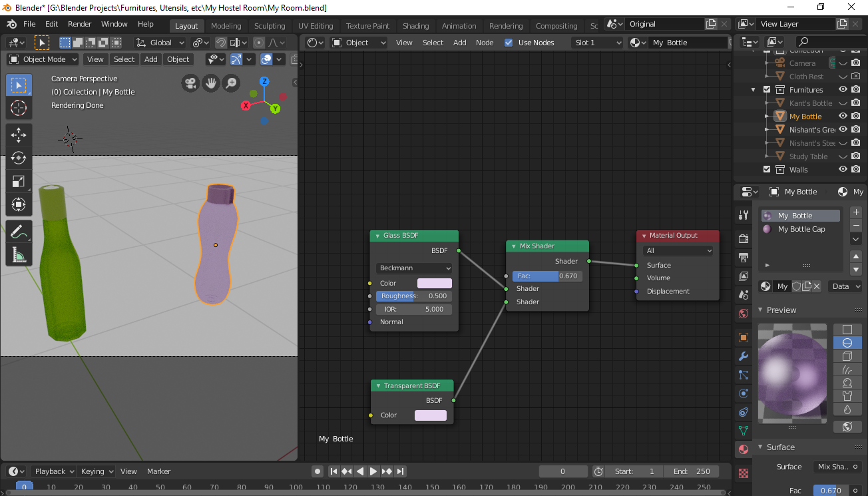Screen dimensions: 868x496
Task: Open the File menu
Action: coord(29,24)
